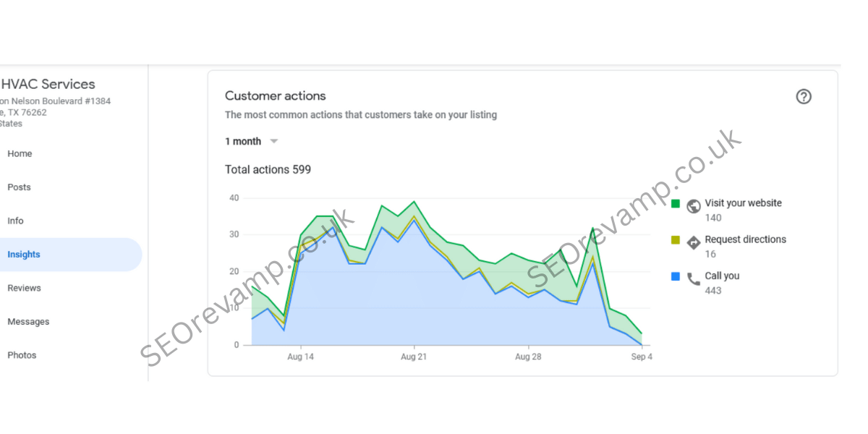Click the Visit your website globe icon
Image resolution: width=868 pixels, height=434 pixels.
coord(693,205)
